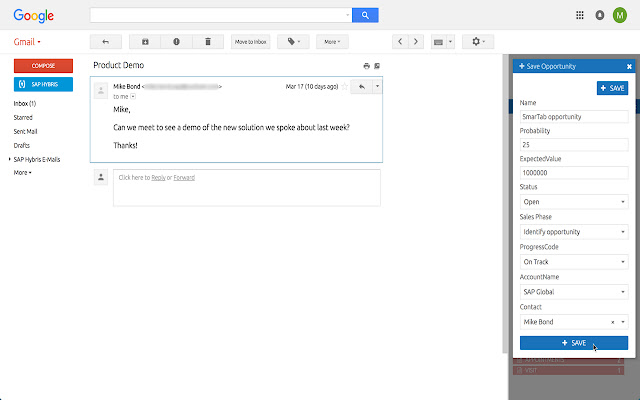Click the Mar 17 (10 days ago) date
Screen dimensions: 640x400
coord(312,87)
